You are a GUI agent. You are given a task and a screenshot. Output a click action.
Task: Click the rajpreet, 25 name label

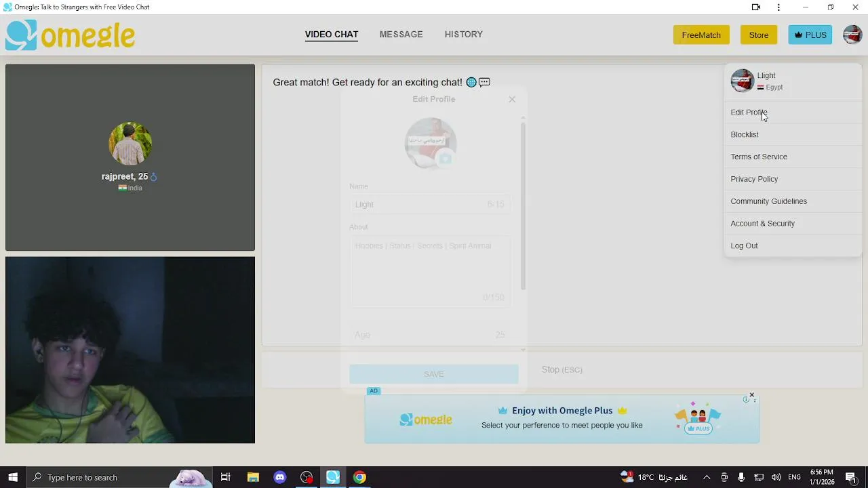pos(125,176)
